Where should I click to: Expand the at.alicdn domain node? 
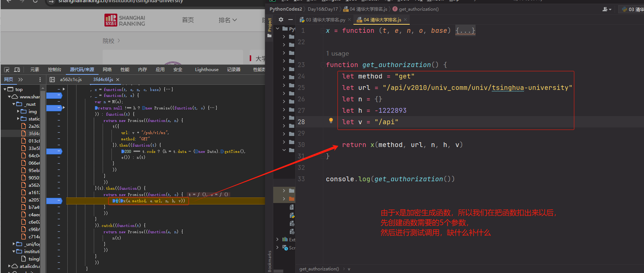point(9,266)
